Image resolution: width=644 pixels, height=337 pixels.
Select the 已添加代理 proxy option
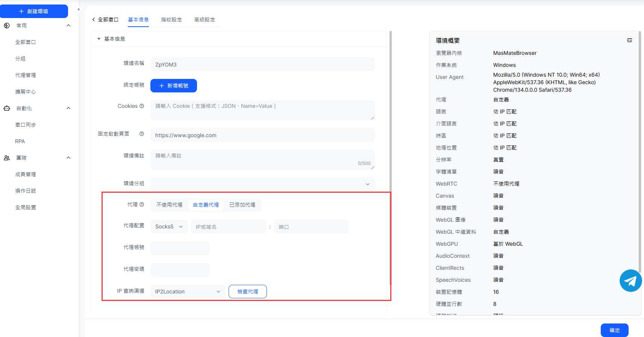(x=242, y=205)
